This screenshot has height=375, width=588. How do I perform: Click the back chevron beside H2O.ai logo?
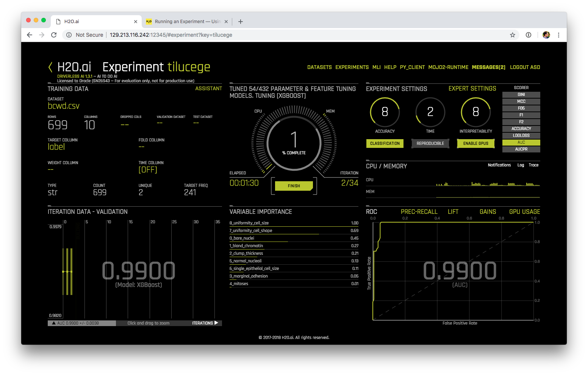pyautogui.click(x=50, y=67)
